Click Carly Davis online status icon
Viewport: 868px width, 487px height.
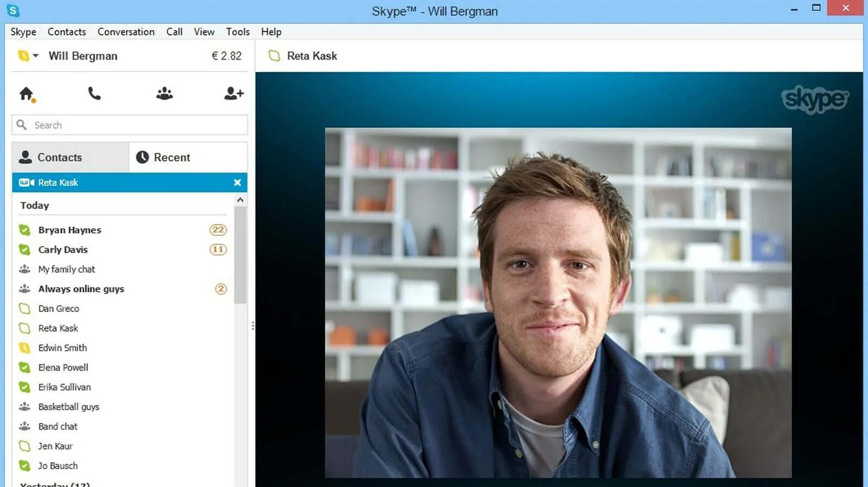tap(24, 249)
